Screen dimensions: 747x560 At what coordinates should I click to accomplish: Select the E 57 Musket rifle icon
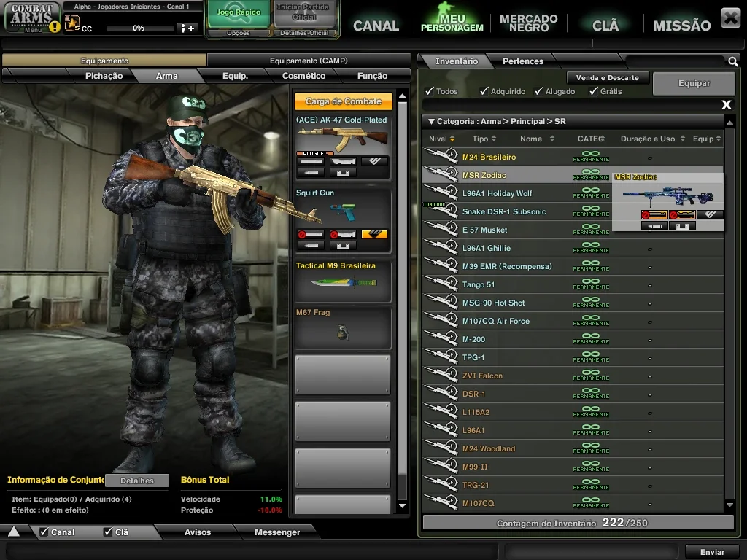coord(441,229)
